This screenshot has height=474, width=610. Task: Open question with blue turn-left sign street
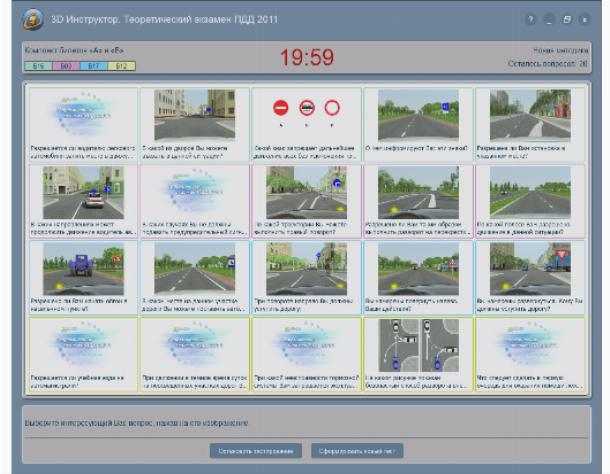(x=306, y=201)
